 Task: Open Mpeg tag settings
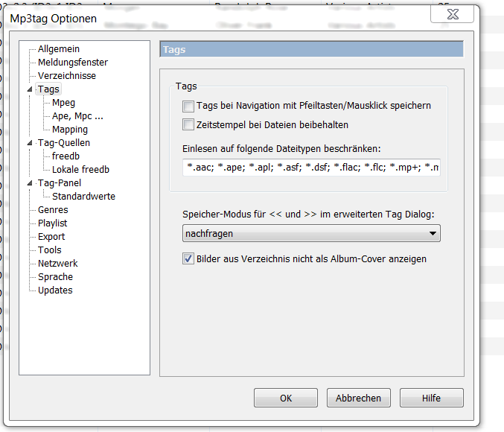(x=63, y=103)
